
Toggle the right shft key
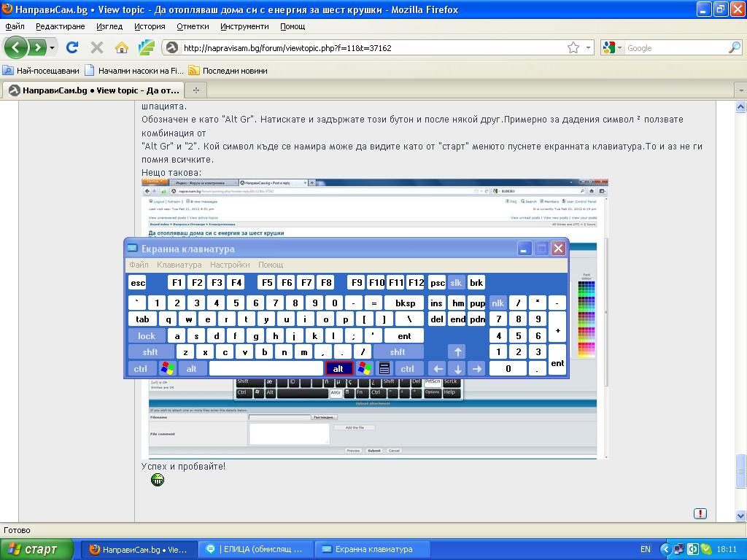[398, 352]
